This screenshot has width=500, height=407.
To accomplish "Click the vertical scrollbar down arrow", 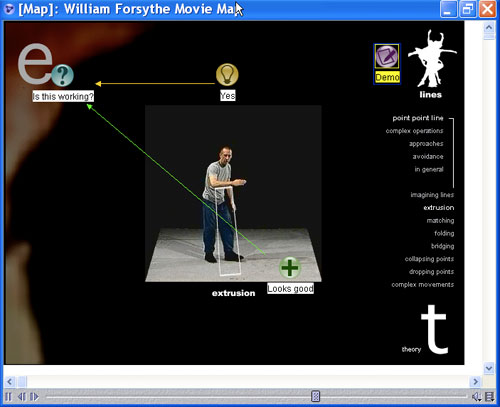I will click(x=489, y=368).
